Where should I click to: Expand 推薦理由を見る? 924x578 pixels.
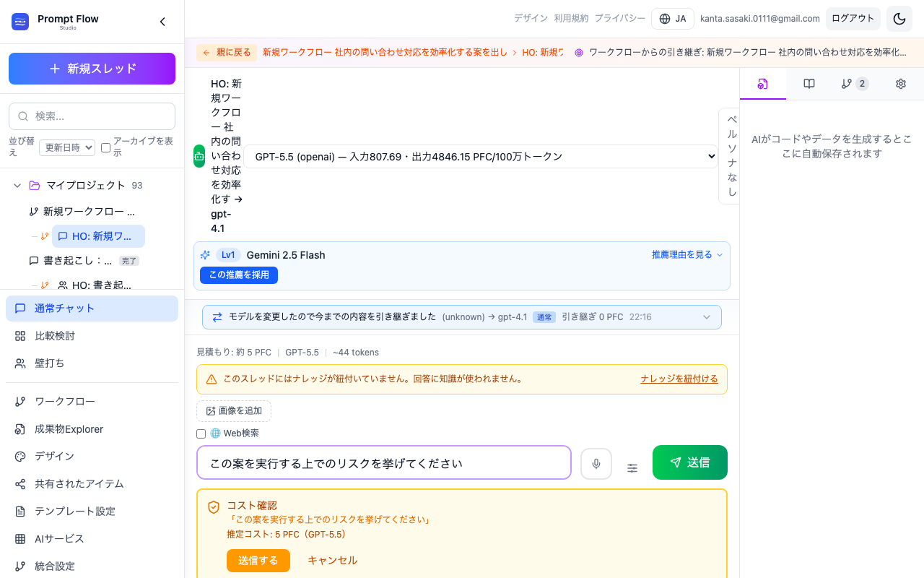pyautogui.click(x=687, y=254)
